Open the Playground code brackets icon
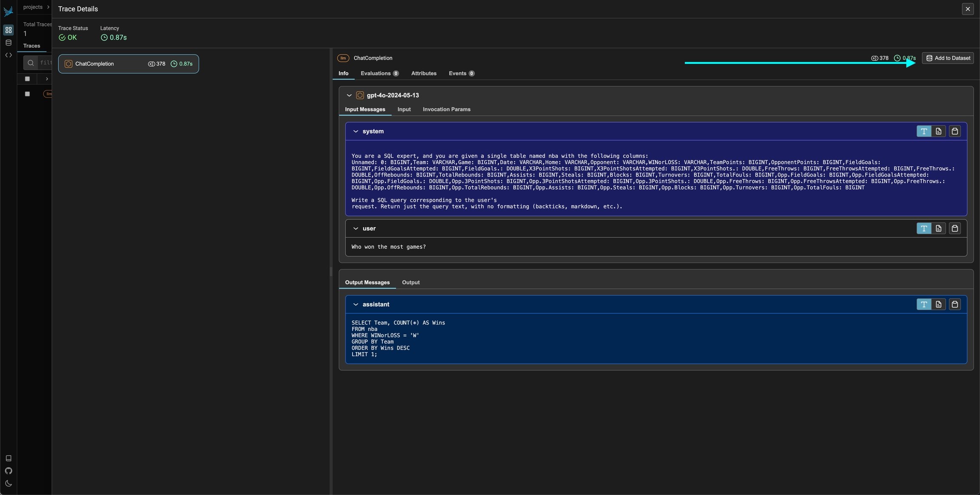Screen dimensions: 980x495 [8, 55]
